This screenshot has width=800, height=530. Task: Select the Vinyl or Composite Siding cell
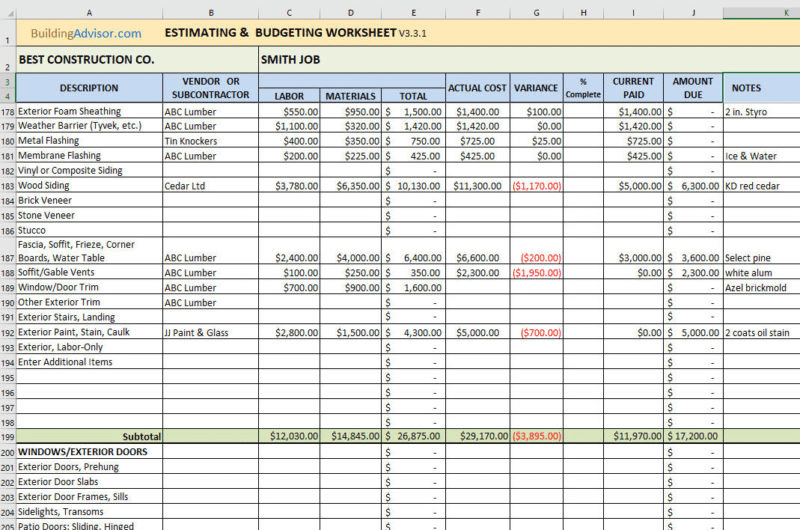(x=89, y=170)
